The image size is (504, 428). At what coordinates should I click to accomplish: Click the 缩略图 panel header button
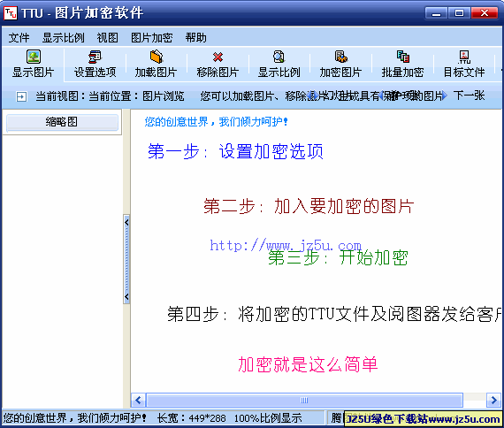point(62,122)
